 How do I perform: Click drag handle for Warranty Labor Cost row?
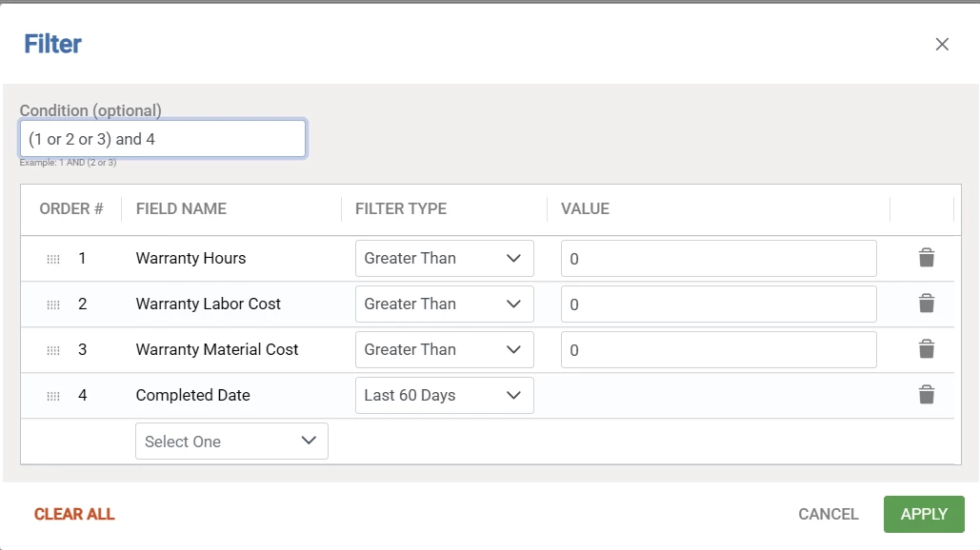(x=53, y=304)
